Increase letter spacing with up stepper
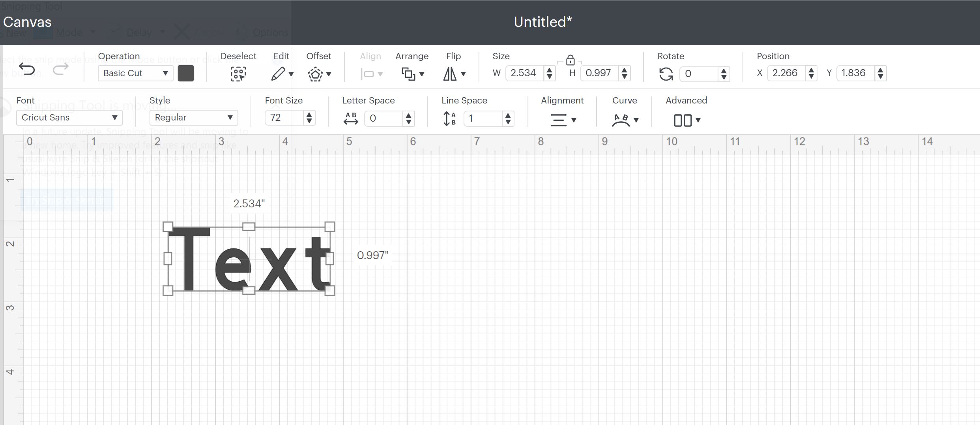 click(409, 115)
